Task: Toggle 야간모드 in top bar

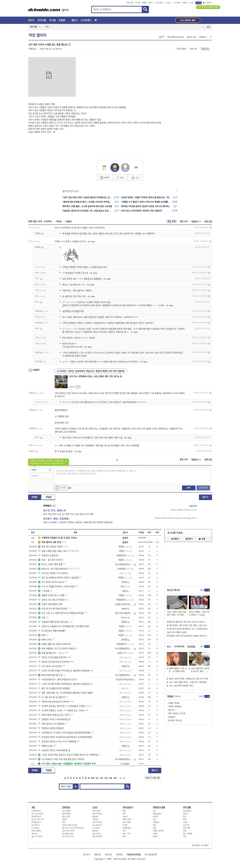Action: (207, 3)
